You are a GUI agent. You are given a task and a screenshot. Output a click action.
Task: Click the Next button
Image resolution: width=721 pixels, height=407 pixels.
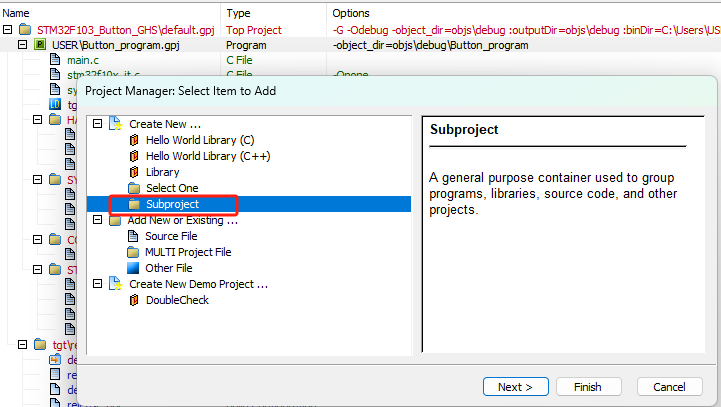click(515, 387)
